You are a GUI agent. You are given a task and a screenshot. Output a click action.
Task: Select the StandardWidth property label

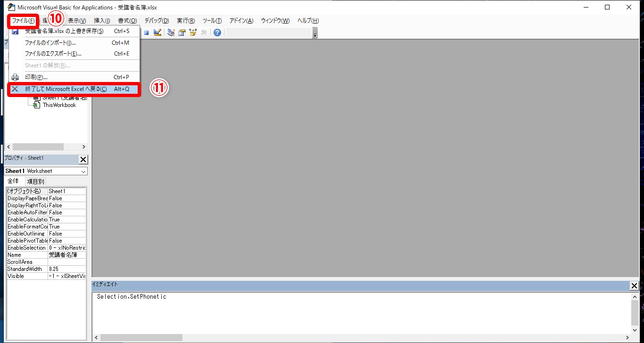tap(27, 269)
